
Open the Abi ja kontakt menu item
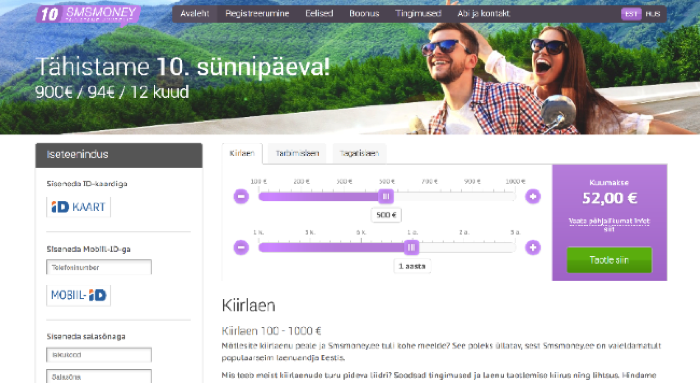pyautogui.click(x=483, y=13)
